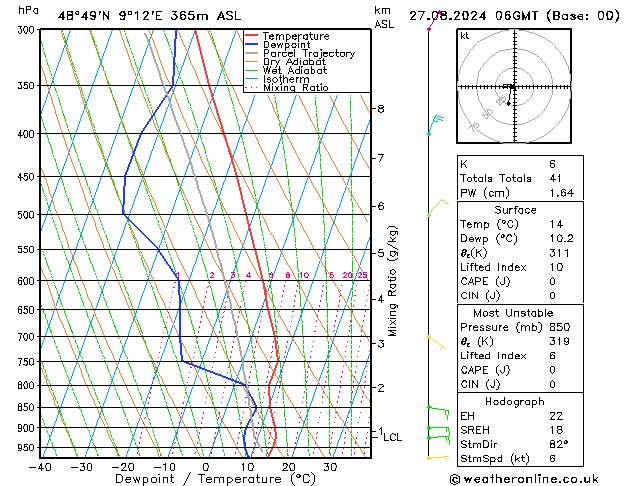
Task: Click the Most Unstable theta-e value 319
Action: pos(560,341)
